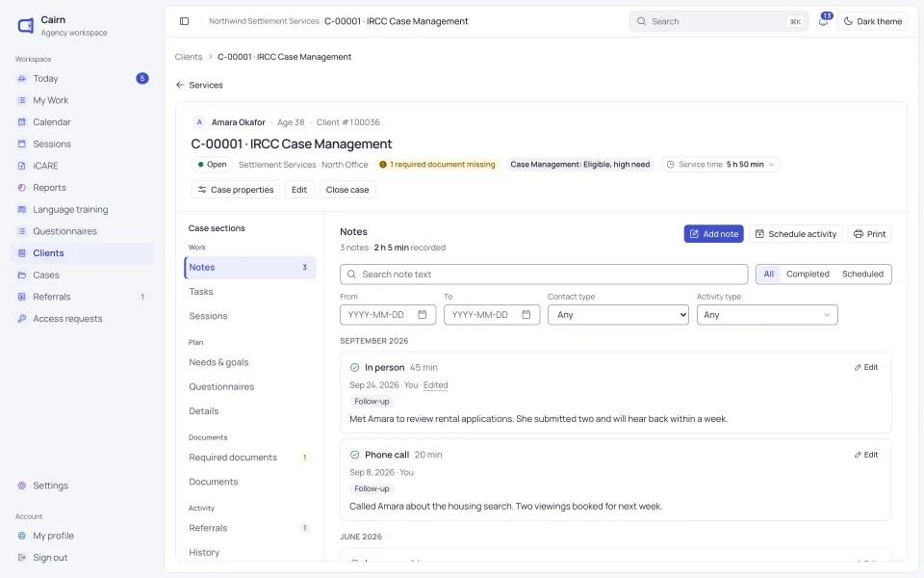Switch to Dark theme
924x578 pixels.
click(873, 21)
